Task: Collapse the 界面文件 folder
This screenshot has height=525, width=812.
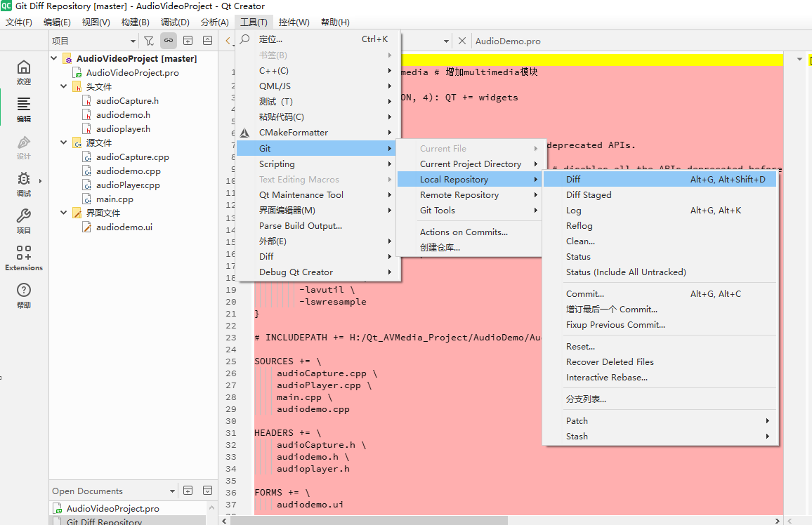Action: [x=63, y=213]
